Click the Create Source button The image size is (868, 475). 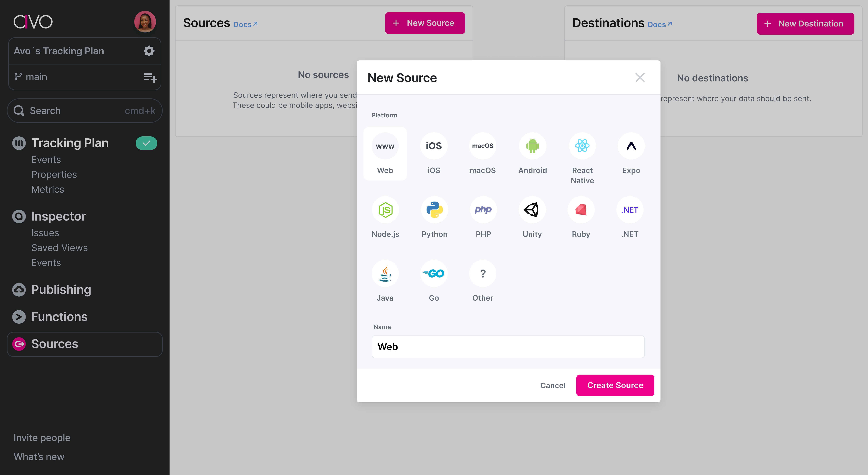(x=615, y=385)
